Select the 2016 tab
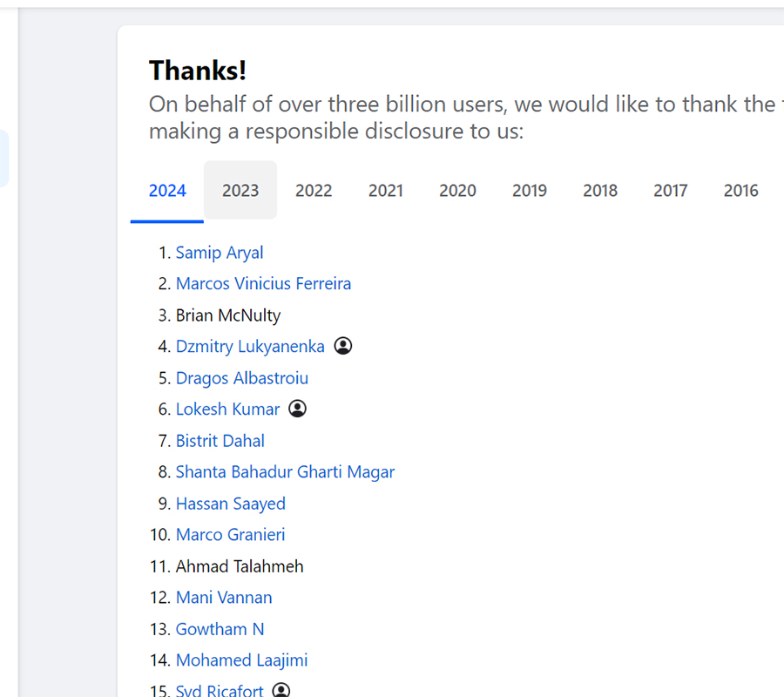The image size is (784, 697). (x=741, y=191)
